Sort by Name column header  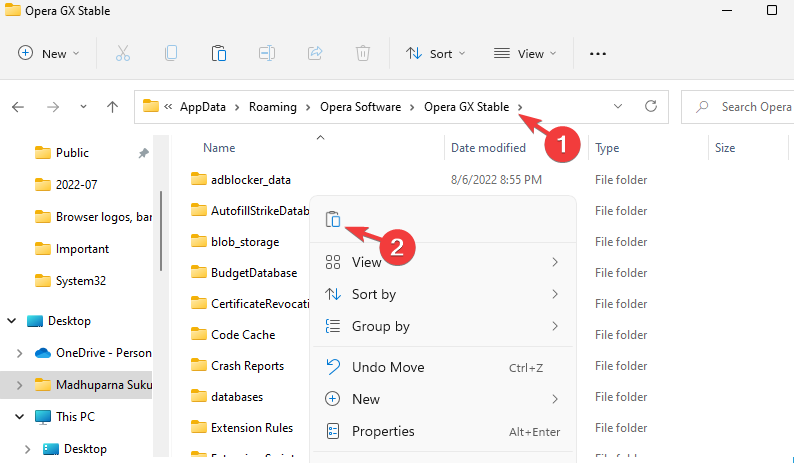219,148
